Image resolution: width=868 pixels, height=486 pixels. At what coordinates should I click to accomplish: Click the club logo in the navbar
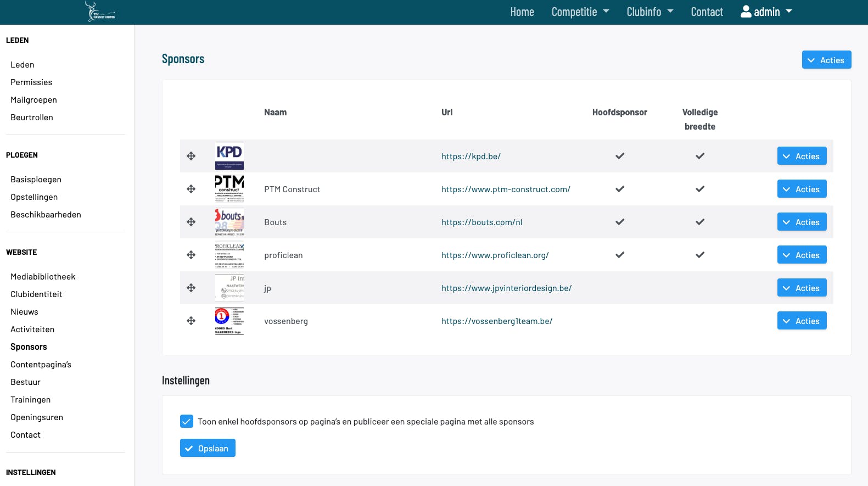coord(100,12)
